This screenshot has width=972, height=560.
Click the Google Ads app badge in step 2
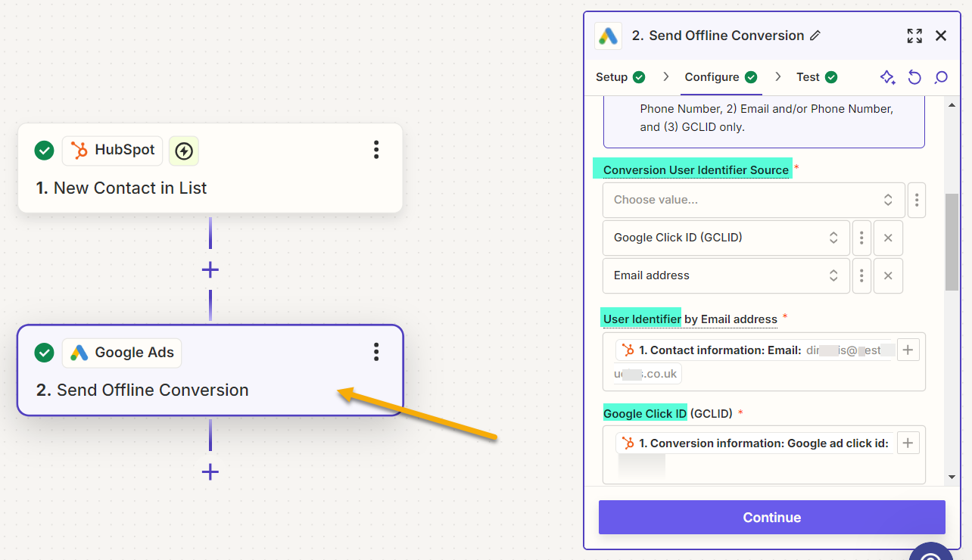tap(122, 353)
